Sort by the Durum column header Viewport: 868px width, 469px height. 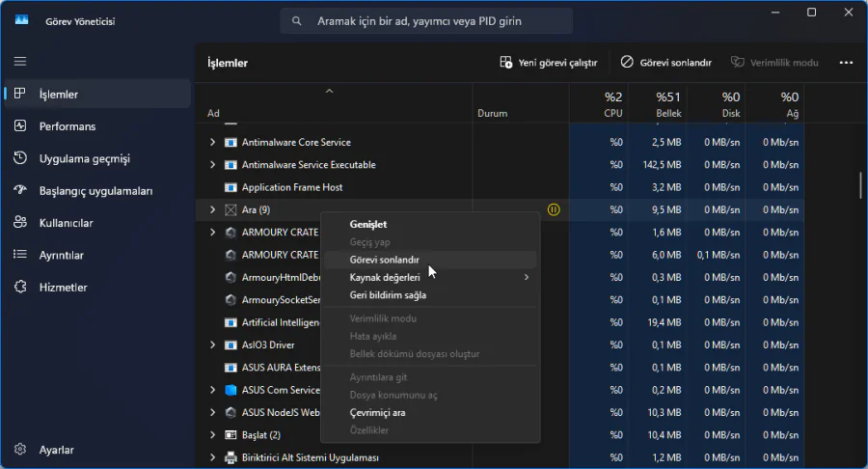pos(521,104)
